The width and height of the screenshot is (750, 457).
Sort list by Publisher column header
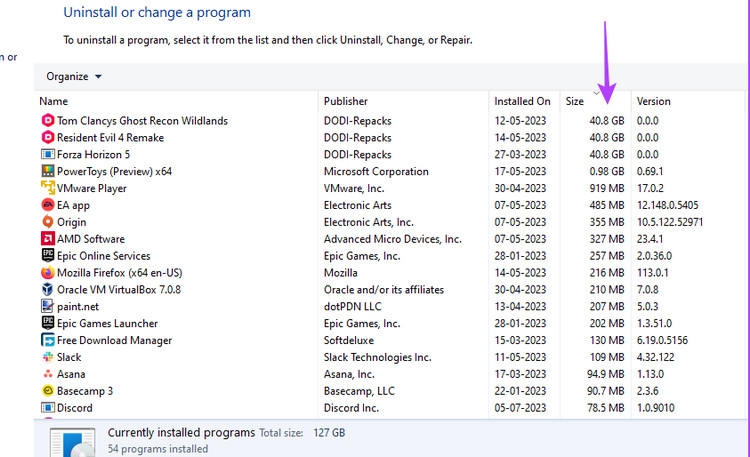[345, 101]
